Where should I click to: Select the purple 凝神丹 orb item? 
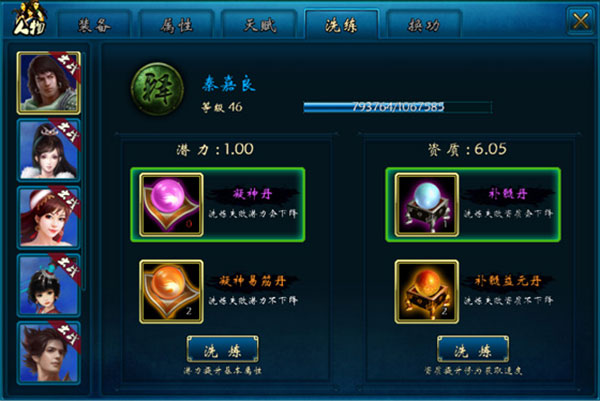click(171, 205)
